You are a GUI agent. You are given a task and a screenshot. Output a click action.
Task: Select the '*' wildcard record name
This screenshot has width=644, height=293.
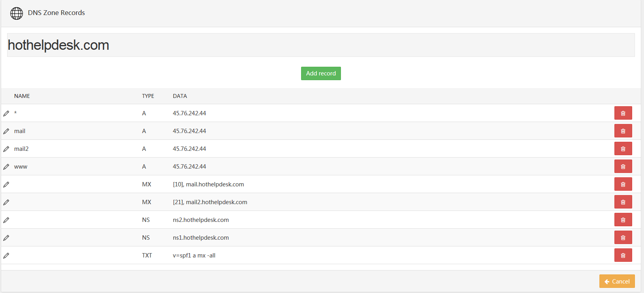[x=15, y=113]
